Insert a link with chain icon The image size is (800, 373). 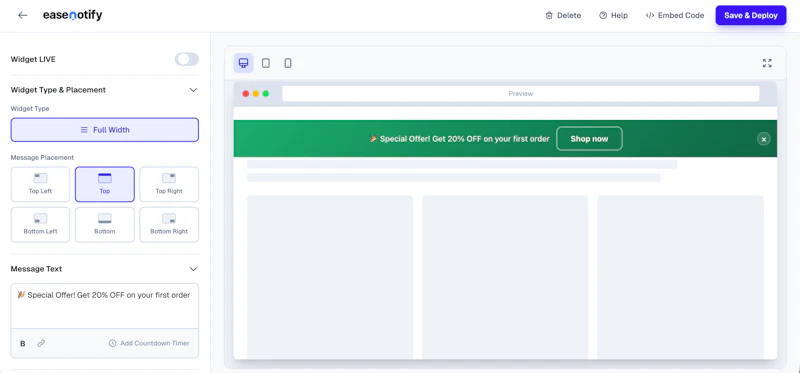41,343
